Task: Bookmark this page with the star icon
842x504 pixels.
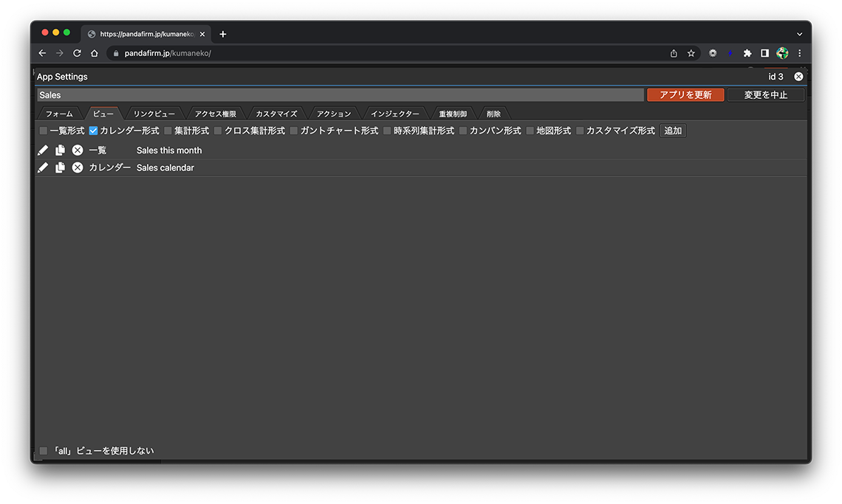Action: pyautogui.click(x=691, y=53)
